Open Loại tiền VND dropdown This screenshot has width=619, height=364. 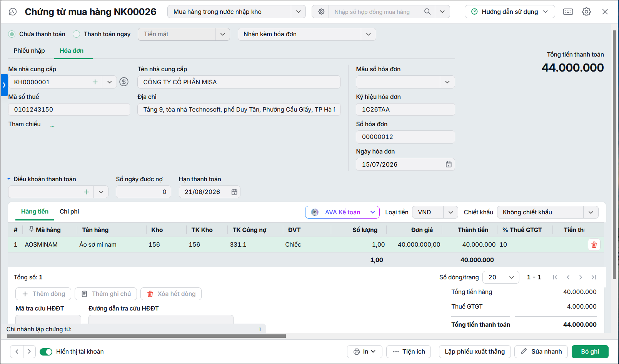[x=450, y=212]
